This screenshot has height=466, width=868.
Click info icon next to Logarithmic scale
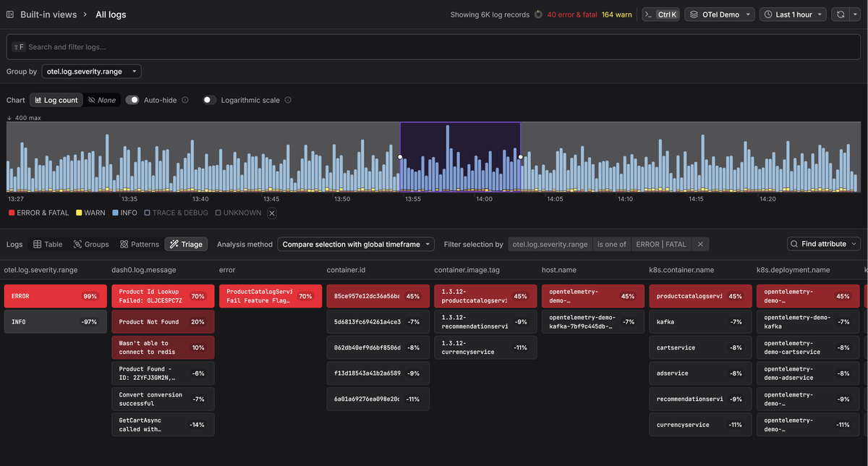(x=289, y=100)
